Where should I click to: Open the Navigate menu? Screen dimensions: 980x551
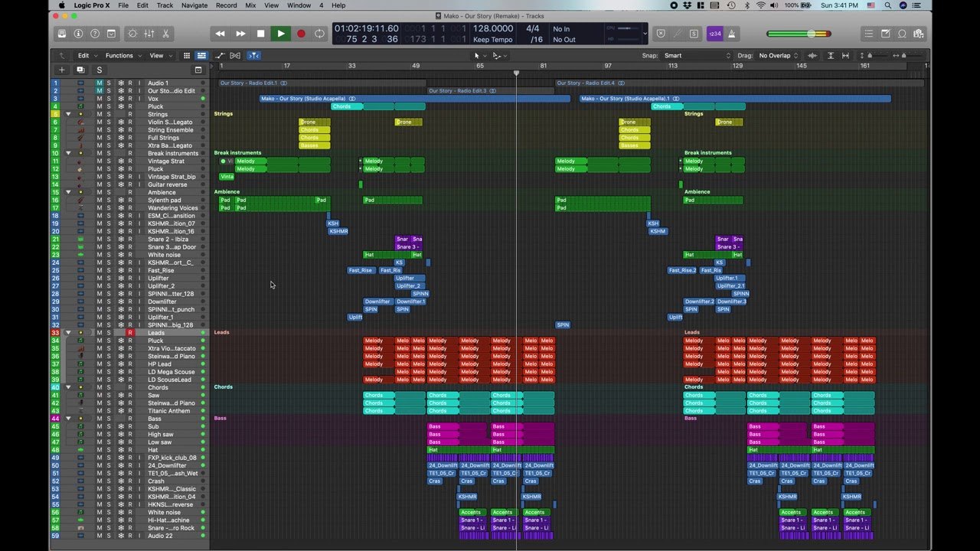(194, 5)
